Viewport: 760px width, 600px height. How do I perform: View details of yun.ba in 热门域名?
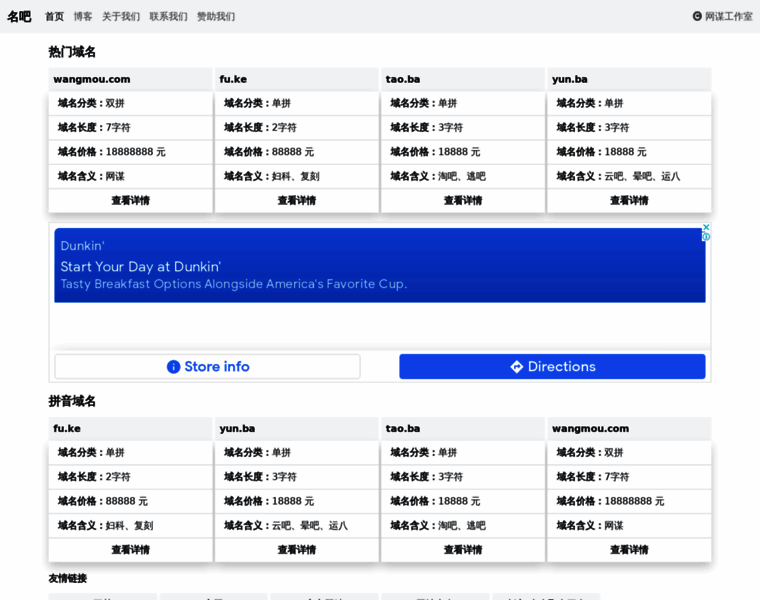[629, 201]
